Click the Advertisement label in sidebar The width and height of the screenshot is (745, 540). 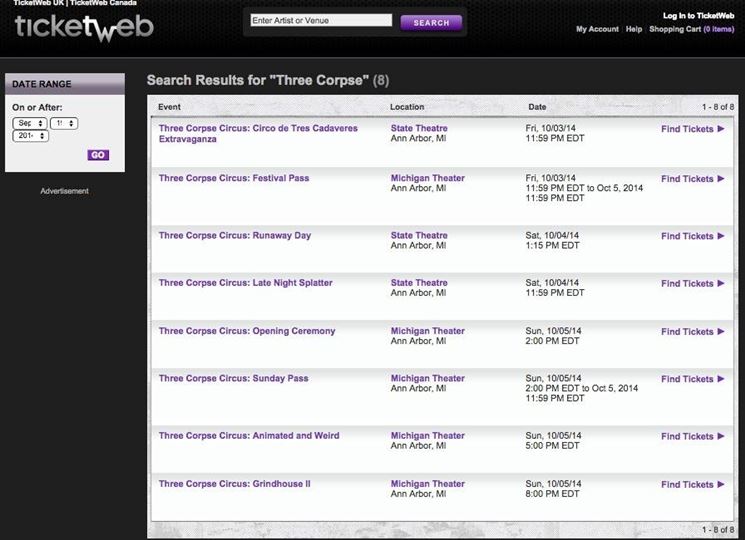point(64,191)
